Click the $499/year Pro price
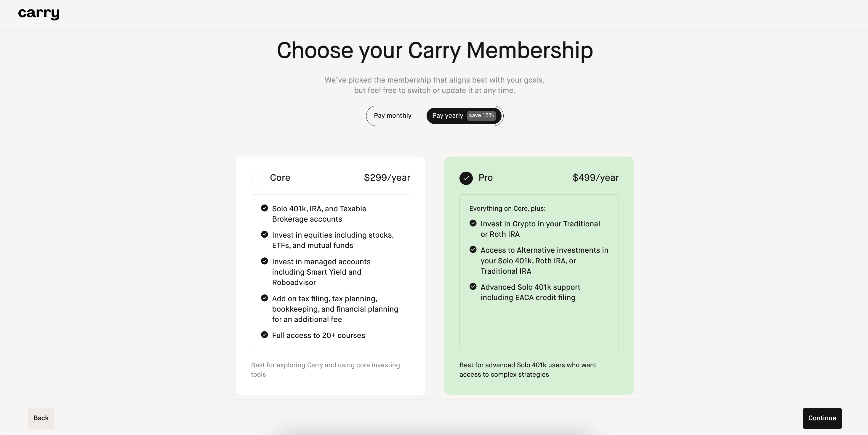The image size is (868, 435). pos(595,178)
